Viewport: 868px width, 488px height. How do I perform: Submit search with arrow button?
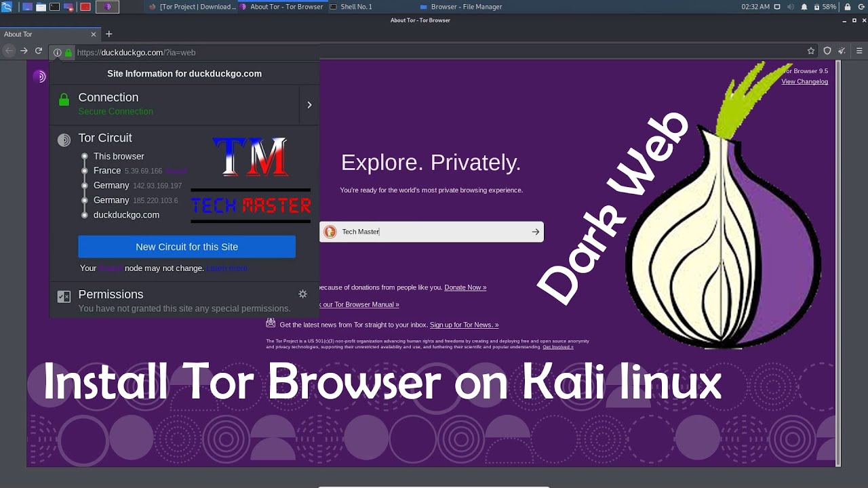(x=535, y=232)
